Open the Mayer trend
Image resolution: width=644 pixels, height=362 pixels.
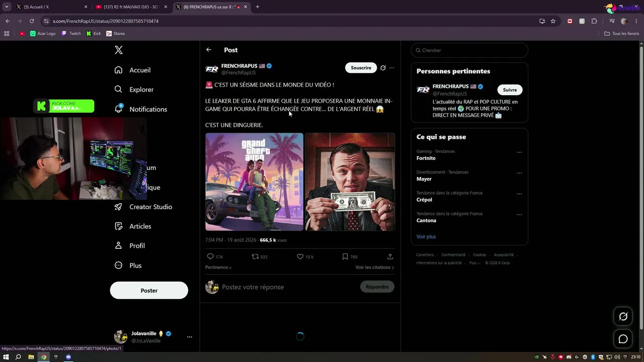coord(424,179)
